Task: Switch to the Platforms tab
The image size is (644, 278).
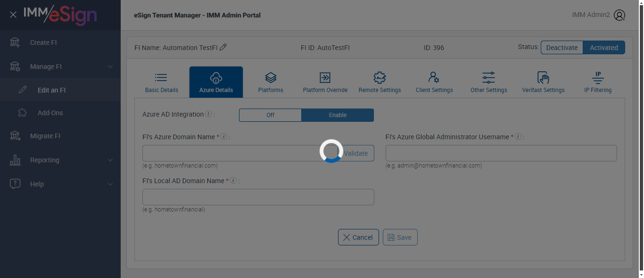Action: click(271, 82)
